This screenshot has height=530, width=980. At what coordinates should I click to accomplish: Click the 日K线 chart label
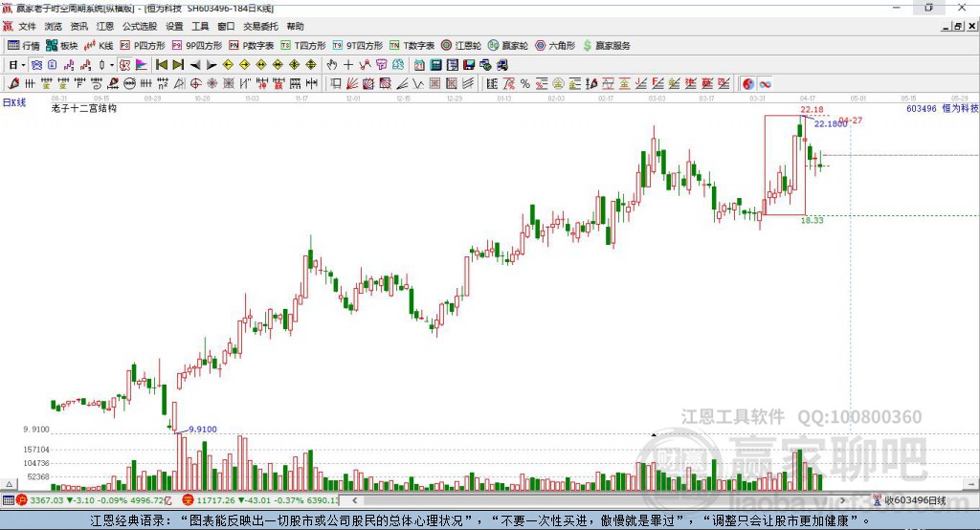click(14, 102)
